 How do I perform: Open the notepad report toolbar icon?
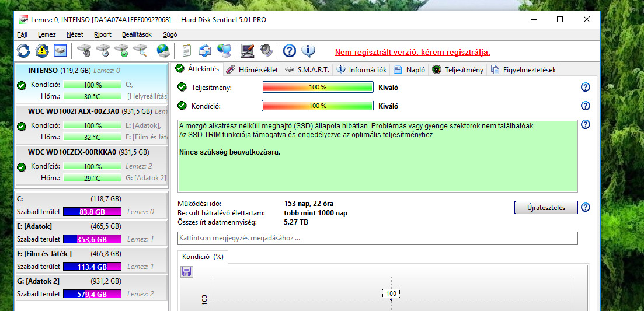pos(186,51)
